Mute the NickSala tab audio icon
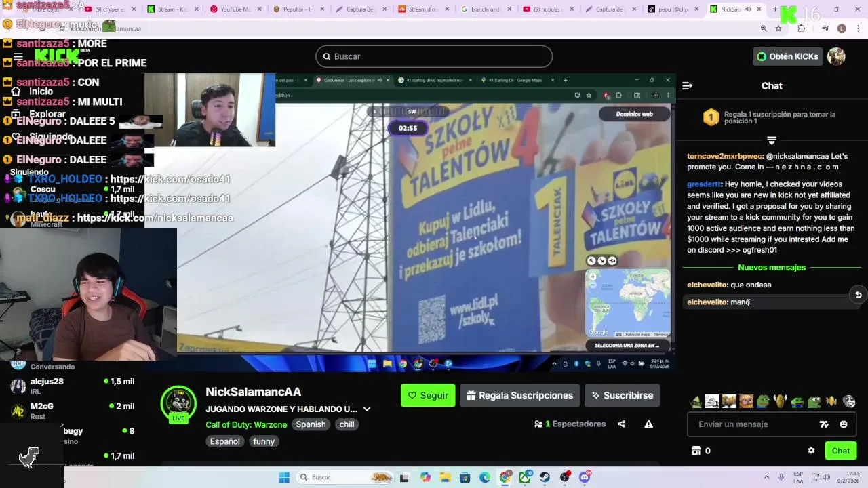868x488 pixels. [748, 9]
